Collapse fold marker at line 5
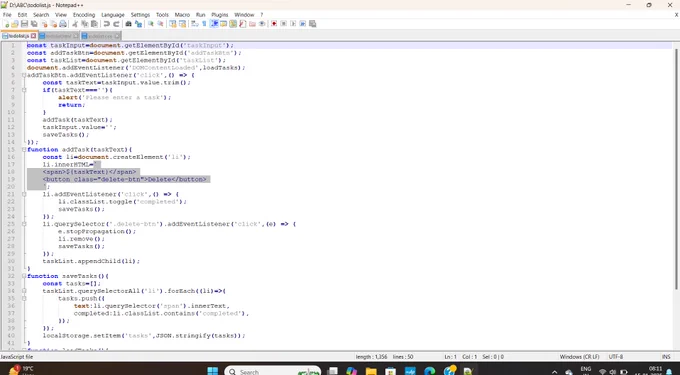The image size is (680, 375). [x=24, y=75]
